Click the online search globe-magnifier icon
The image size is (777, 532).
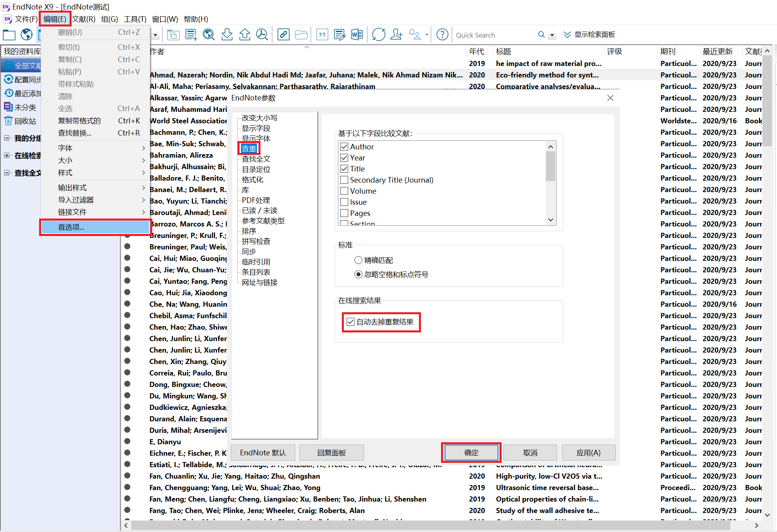tap(209, 35)
